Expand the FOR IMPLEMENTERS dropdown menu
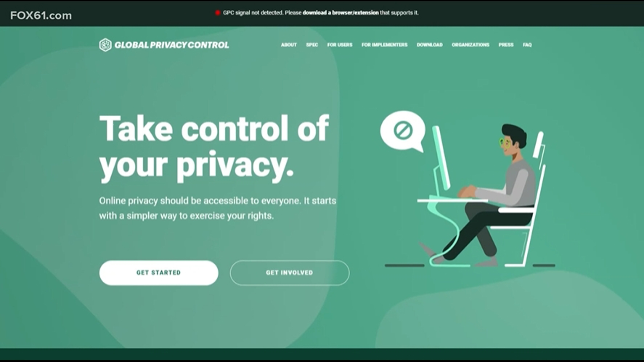644x362 pixels. point(384,45)
